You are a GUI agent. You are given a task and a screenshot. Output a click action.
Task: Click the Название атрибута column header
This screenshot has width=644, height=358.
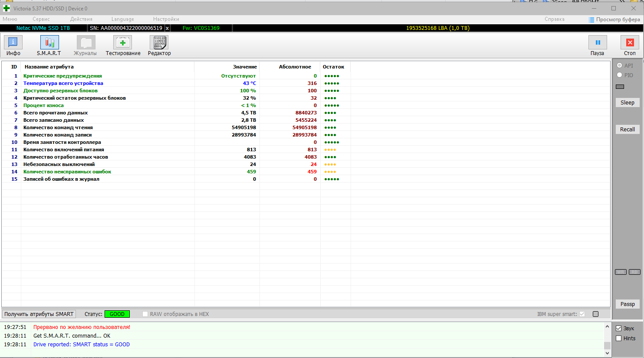107,67
